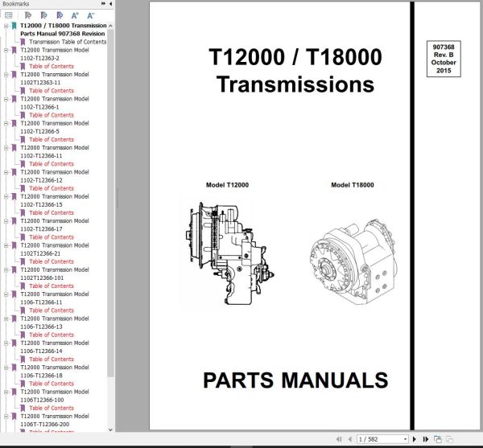The image size is (483, 448).
Task: Collapse the 1102-T12366-1 bookmark node
Action: [x=6, y=99]
